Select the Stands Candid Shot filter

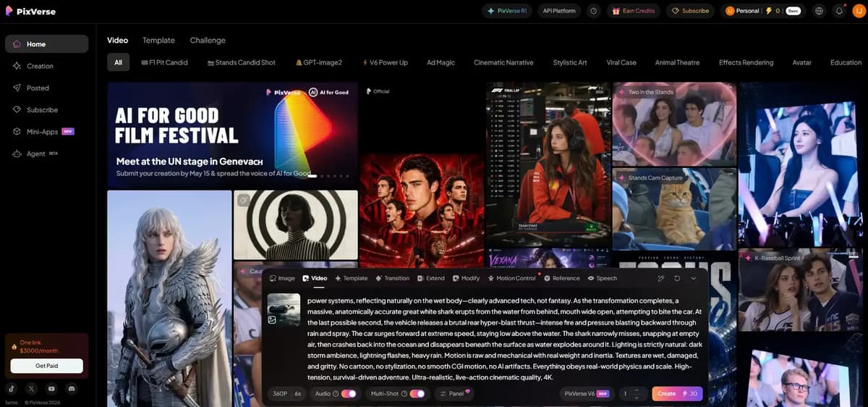241,62
